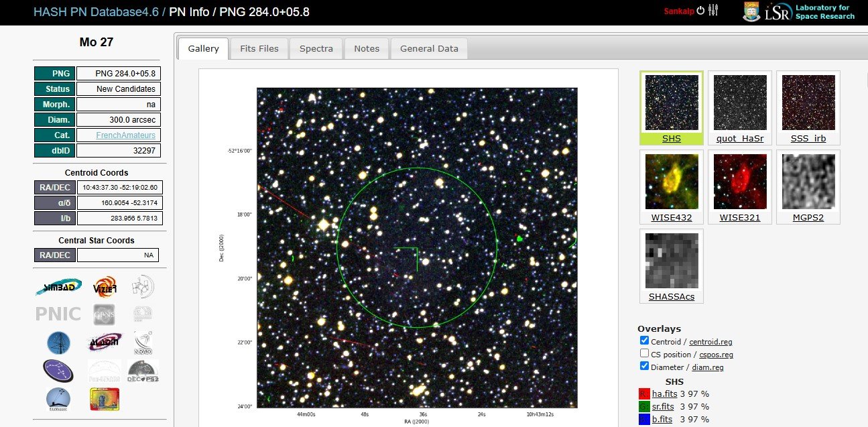Download the sr.fits file link
The height and width of the screenshot is (427, 868).
(664, 407)
